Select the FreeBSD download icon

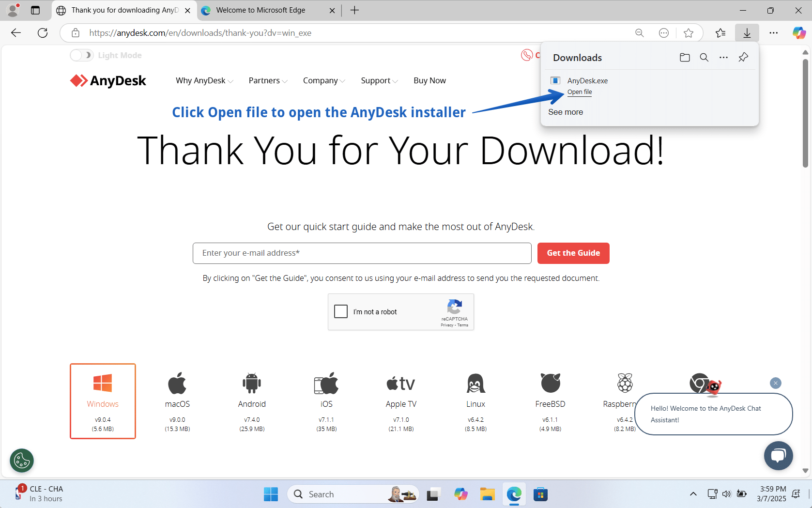(550, 384)
